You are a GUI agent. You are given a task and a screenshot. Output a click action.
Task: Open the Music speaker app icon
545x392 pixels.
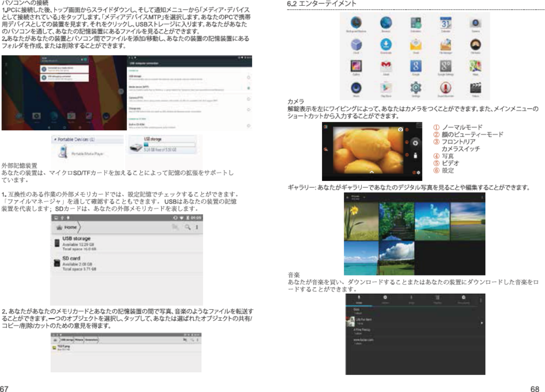click(357, 88)
